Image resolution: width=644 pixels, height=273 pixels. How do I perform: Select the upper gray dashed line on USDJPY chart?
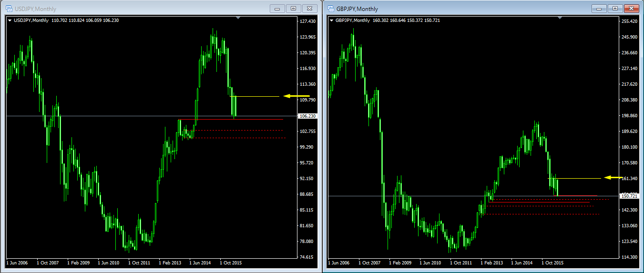coord(238,130)
